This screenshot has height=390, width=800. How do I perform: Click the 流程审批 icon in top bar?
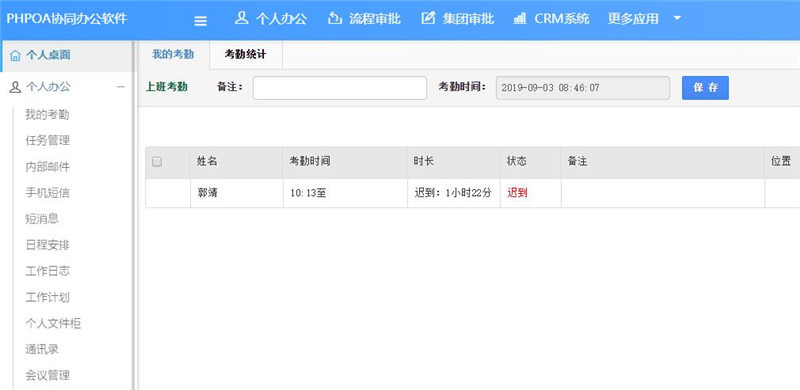click(x=334, y=19)
